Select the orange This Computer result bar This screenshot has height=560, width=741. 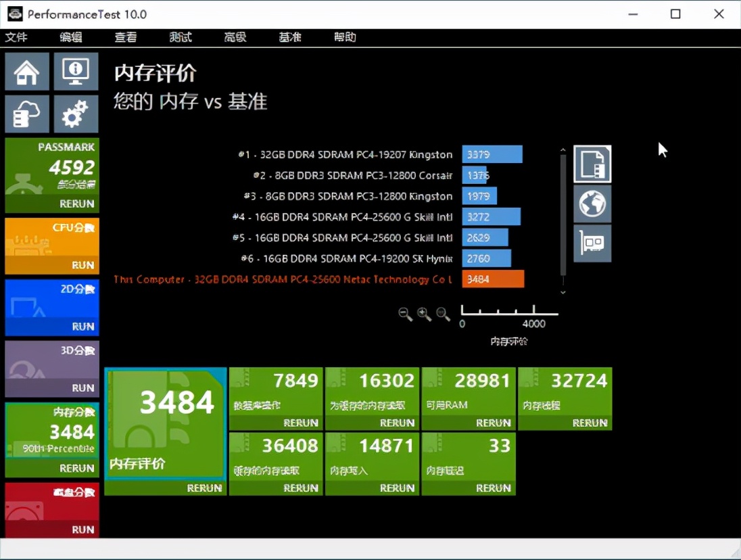(x=493, y=279)
